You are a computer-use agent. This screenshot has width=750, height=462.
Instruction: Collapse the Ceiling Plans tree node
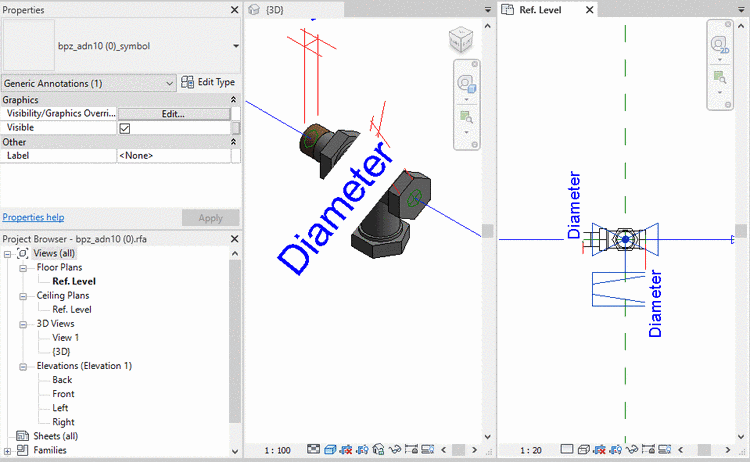point(22,297)
